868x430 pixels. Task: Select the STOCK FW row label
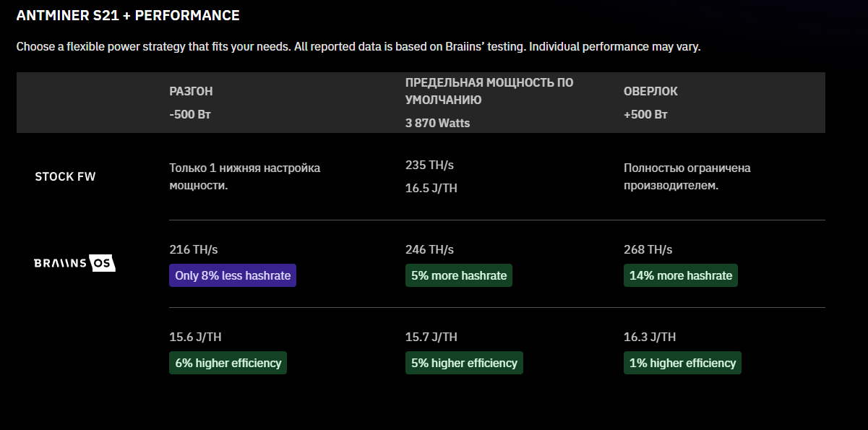coord(65,176)
